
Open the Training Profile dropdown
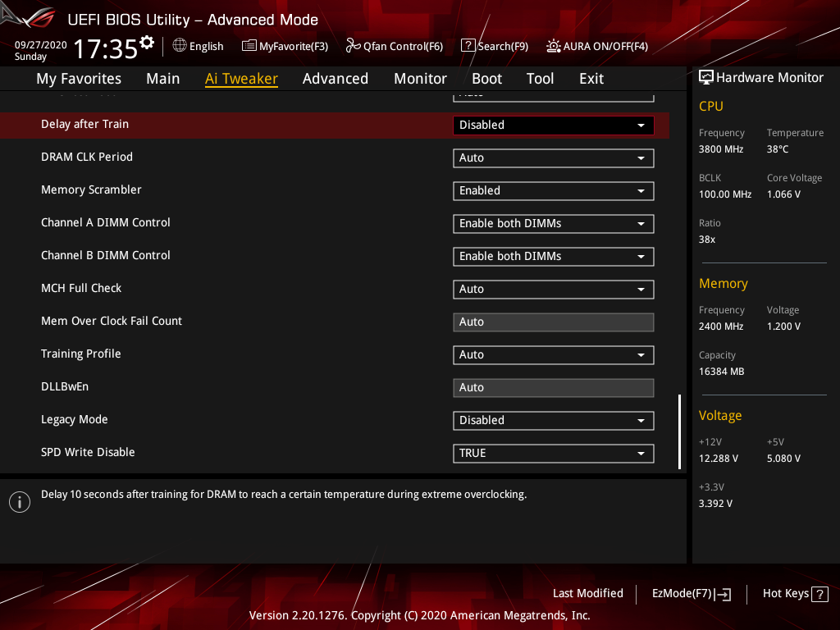click(554, 354)
